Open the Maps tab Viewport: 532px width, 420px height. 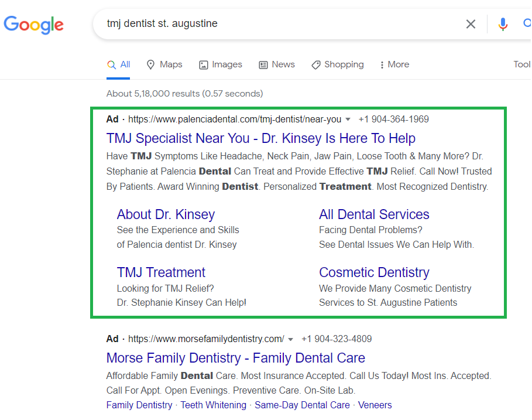164,64
